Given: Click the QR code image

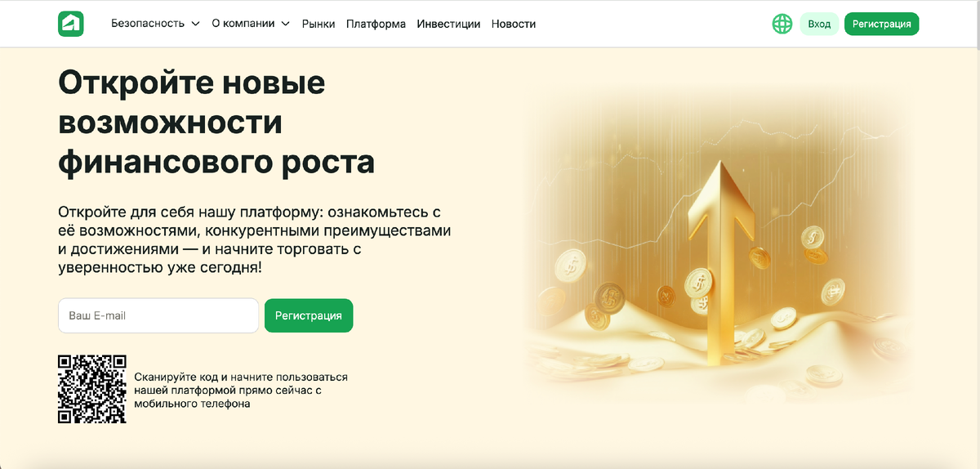Looking at the screenshot, I should [x=92, y=389].
